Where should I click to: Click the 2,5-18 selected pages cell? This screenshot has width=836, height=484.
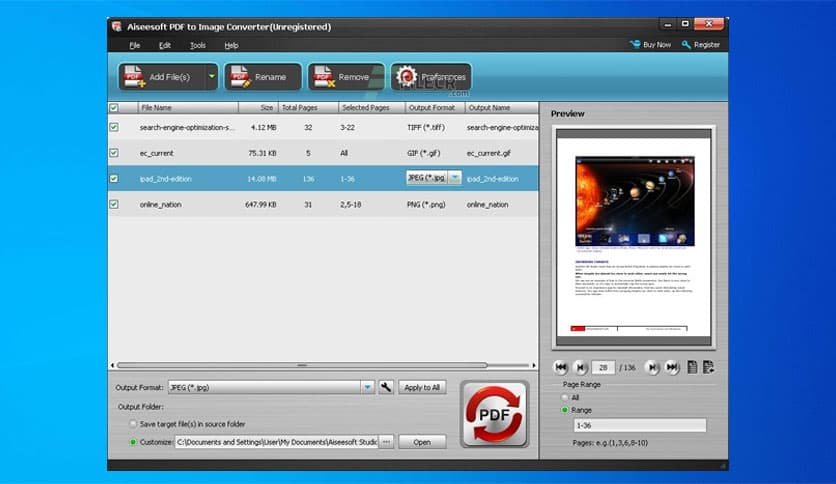tap(351, 204)
